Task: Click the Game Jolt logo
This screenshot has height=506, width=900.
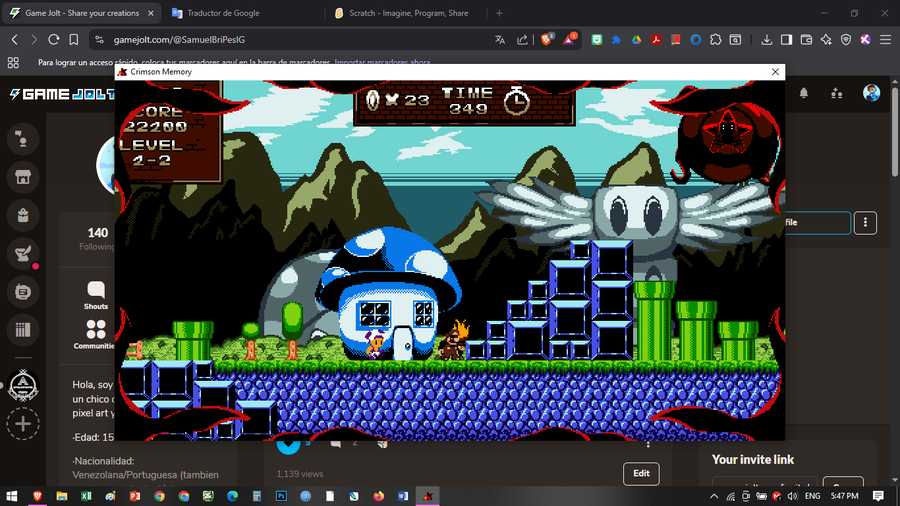Action: click(62, 94)
